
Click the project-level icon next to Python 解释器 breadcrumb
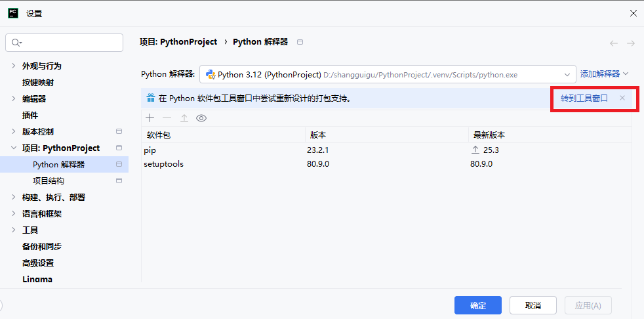click(x=300, y=42)
